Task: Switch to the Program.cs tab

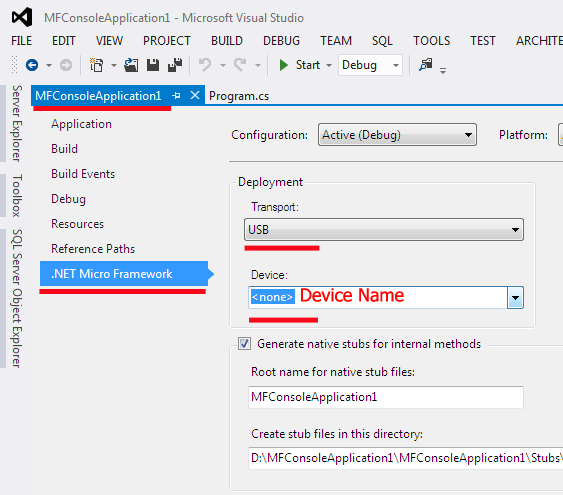Action: point(239,96)
